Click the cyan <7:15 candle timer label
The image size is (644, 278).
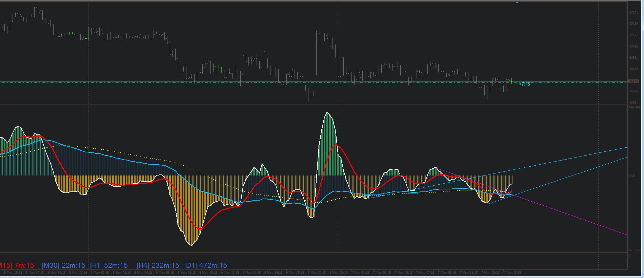coord(524,84)
